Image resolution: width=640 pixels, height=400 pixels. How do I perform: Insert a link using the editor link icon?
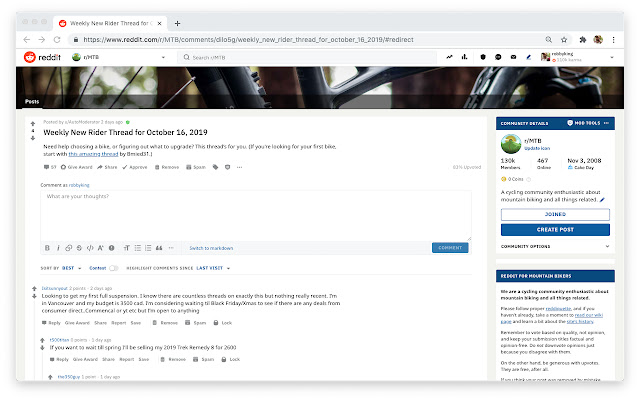point(69,248)
